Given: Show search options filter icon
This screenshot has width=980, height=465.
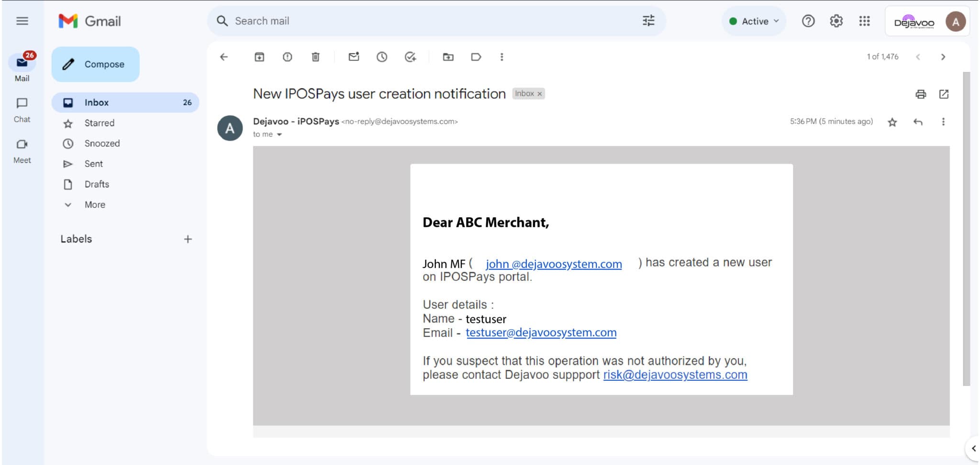Looking at the screenshot, I should [648, 21].
